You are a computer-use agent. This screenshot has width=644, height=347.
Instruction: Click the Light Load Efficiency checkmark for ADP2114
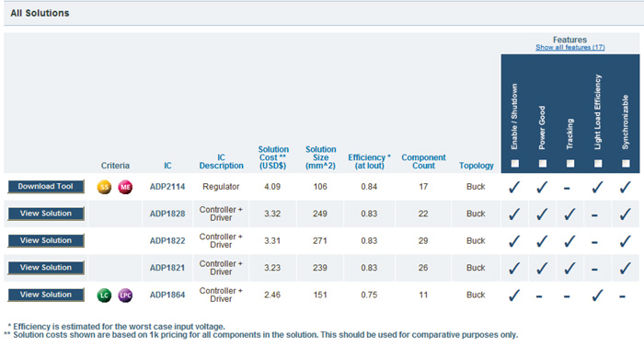tap(598, 187)
